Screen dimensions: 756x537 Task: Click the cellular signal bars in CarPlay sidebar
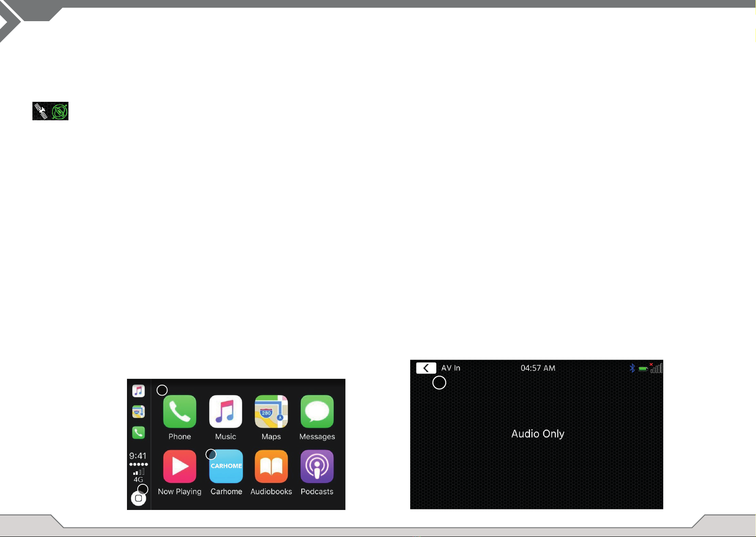139,472
